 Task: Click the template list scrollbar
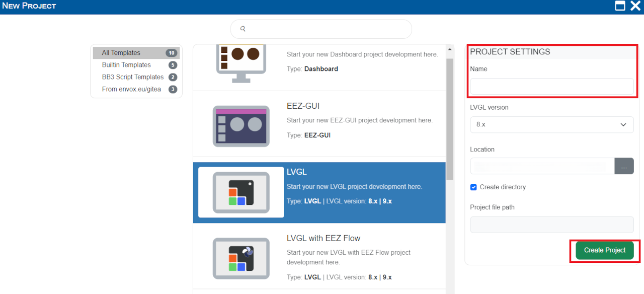[x=449, y=126]
